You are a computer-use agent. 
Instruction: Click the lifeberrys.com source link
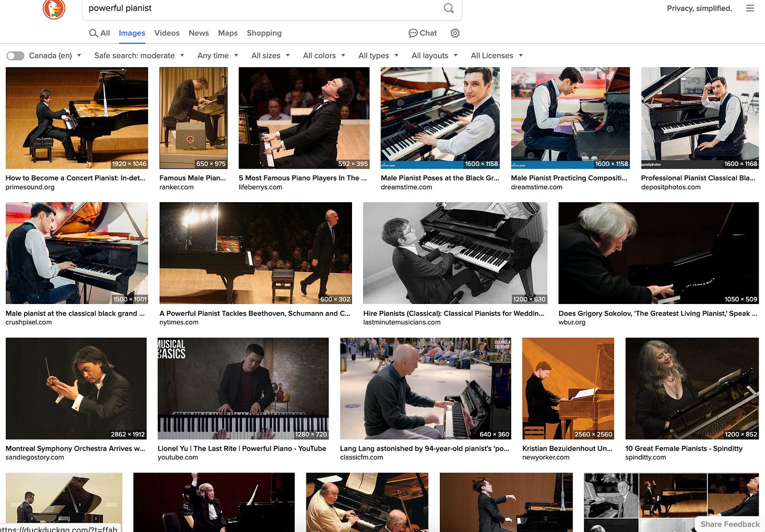click(x=260, y=187)
